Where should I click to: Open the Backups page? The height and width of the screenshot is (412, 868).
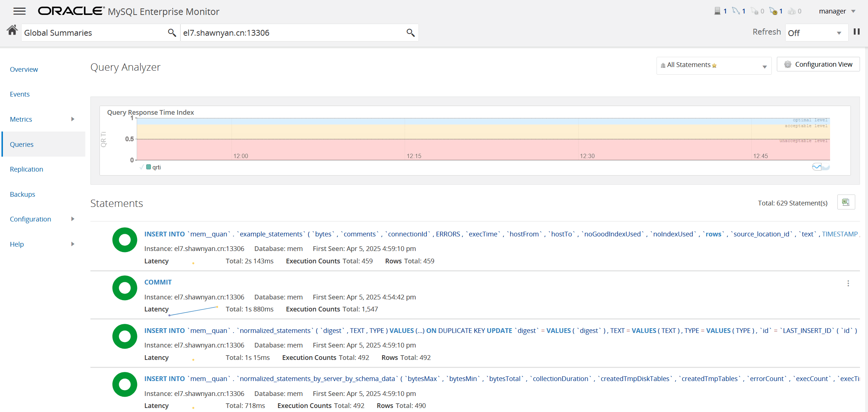coord(22,194)
